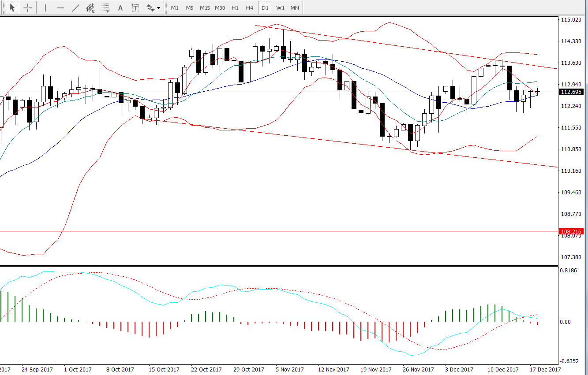Click the 113.630 price scale value

[570, 63]
